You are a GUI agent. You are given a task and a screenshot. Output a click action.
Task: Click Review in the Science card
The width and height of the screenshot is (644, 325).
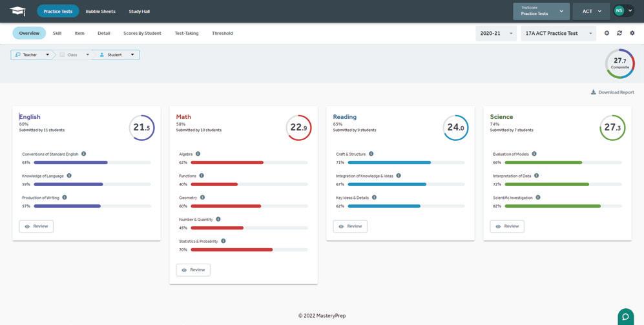pos(507,226)
